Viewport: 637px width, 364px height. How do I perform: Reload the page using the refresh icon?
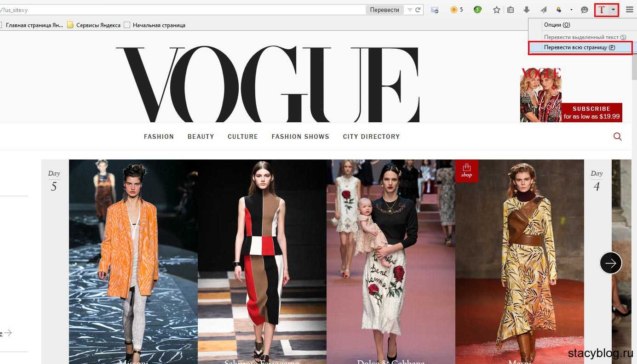pyautogui.click(x=418, y=10)
